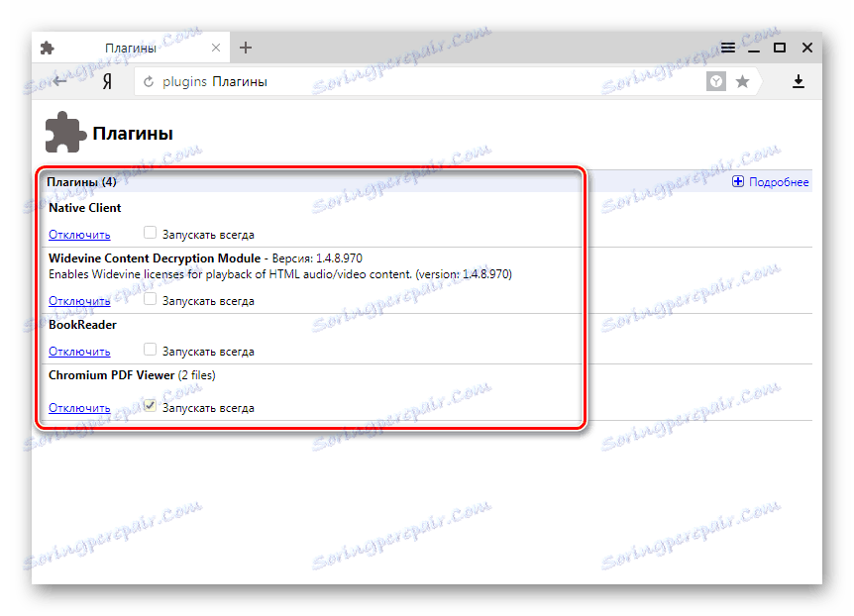Disable Native Client via Отключить
The height and width of the screenshot is (616, 854).
click(79, 235)
